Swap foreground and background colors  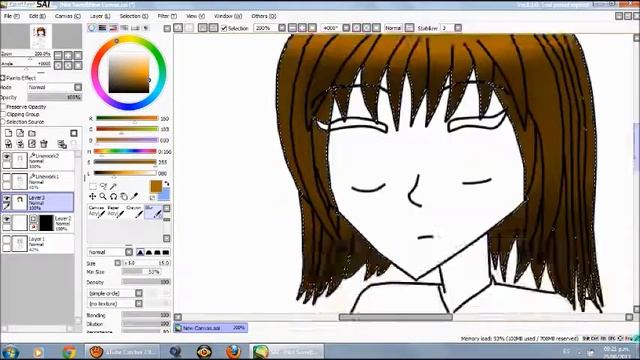(166, 183)
